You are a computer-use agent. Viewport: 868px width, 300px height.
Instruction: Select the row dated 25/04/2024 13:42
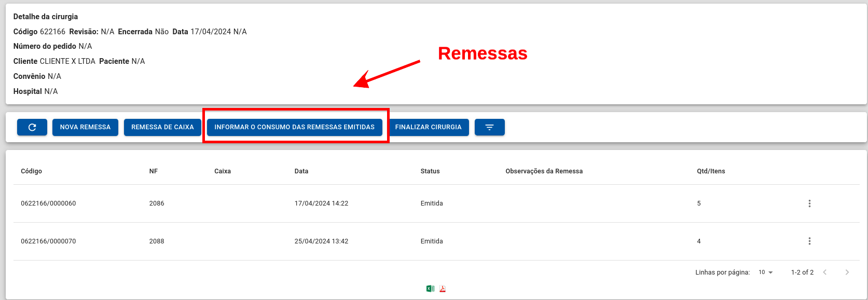[x=436, y=241]
